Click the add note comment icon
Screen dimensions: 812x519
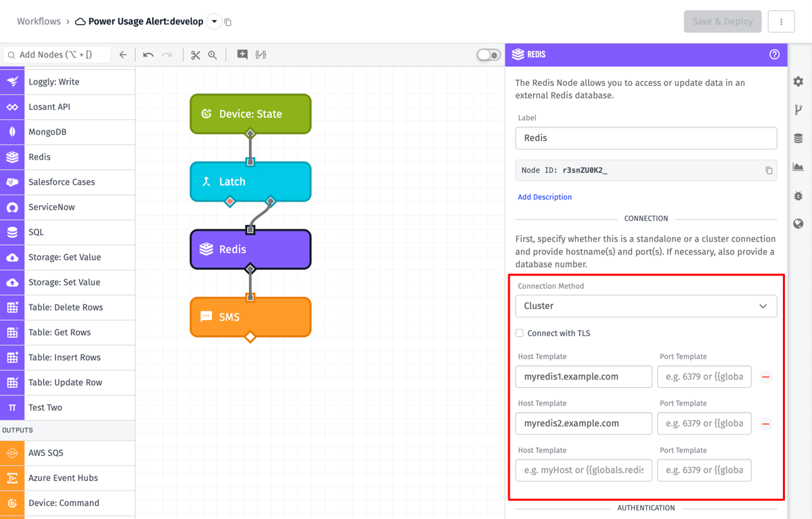242,55
